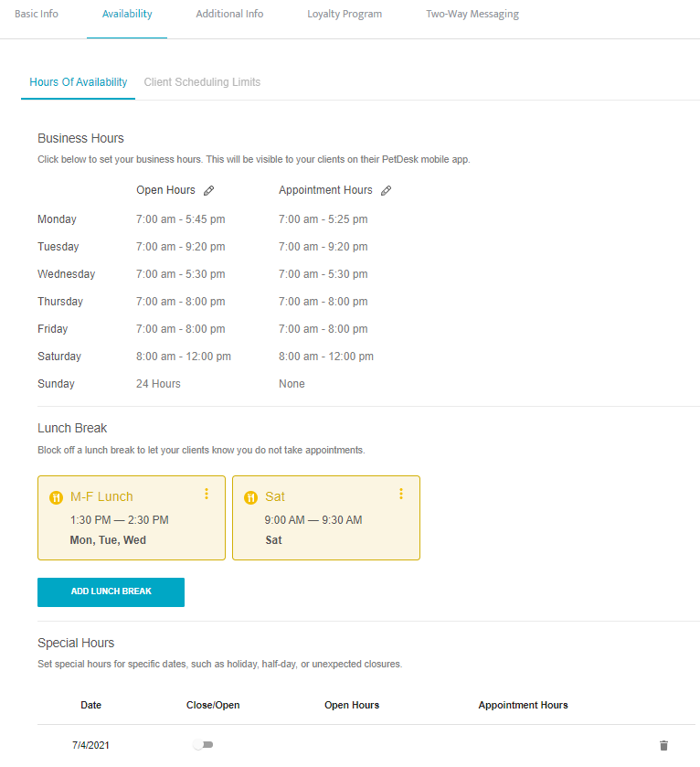This screenshot has width=700, height=767.
Task: Select the M-F Lunch break card
Action: click(131, 526)
